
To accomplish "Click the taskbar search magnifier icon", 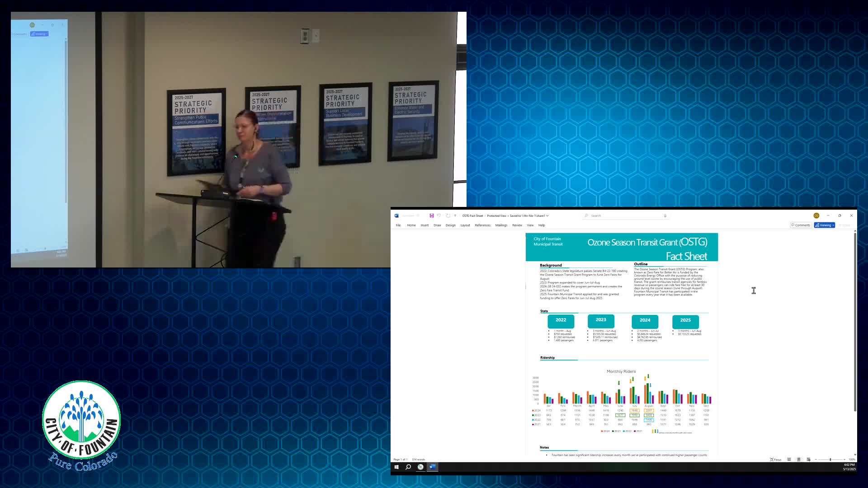I will pyautogui.click(x=408, y=467).
